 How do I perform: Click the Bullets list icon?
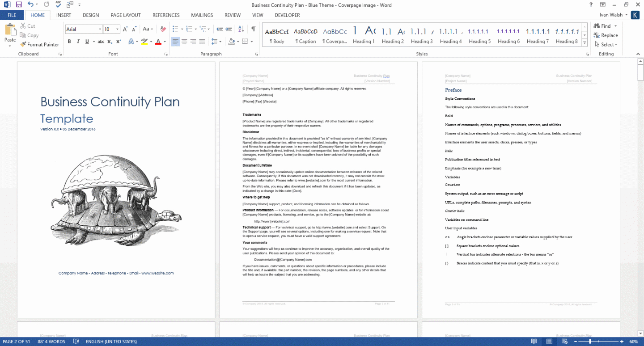coord(175,29)
